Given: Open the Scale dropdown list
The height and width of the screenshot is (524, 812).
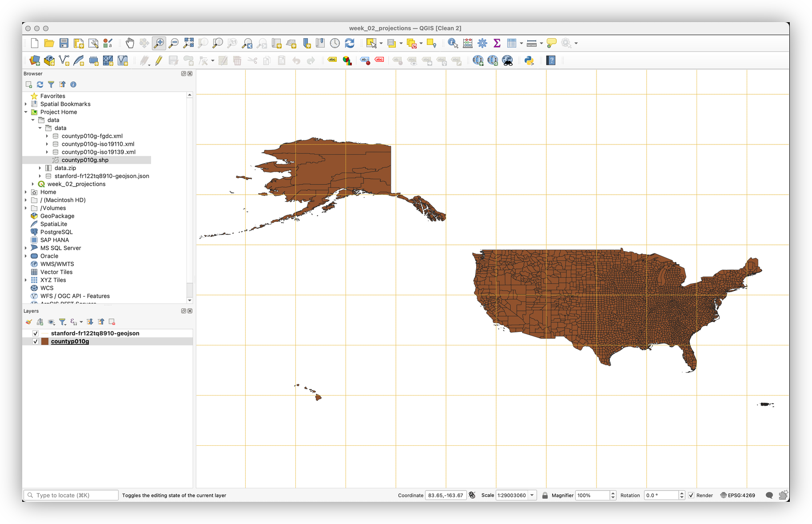Looking at the screenshot, I should [532, 495].
